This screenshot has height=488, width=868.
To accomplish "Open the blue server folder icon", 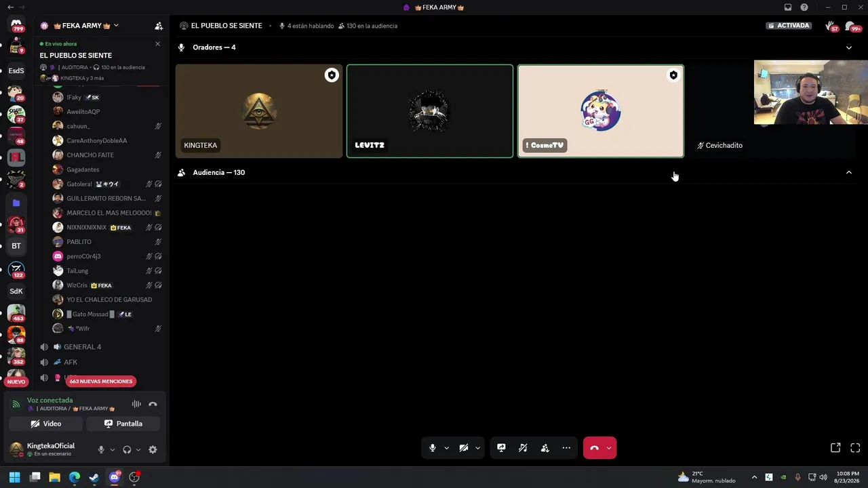I will [x=16, y=203].
